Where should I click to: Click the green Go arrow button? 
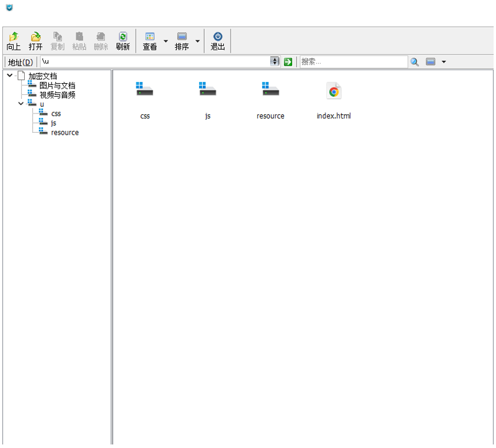288,61
